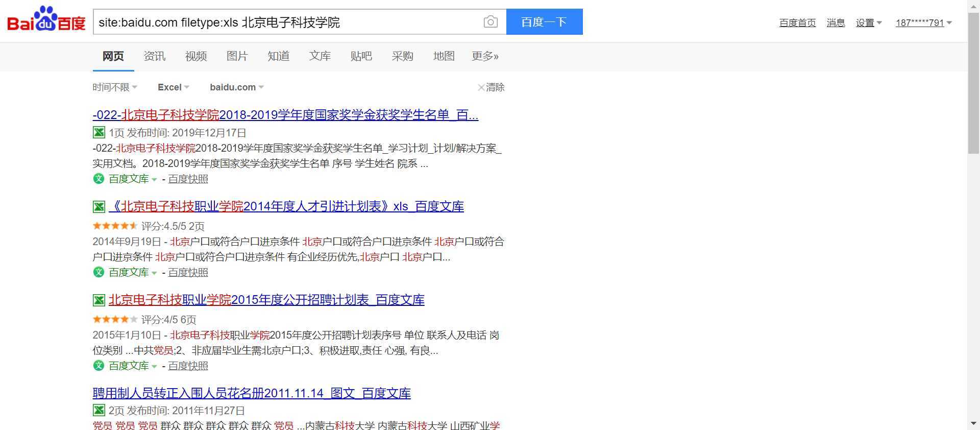Open the 百度首页 link

[798, 22]
